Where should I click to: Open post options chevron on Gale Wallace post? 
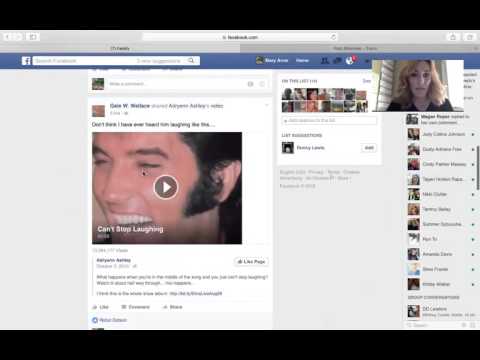[x=267, y=105]
